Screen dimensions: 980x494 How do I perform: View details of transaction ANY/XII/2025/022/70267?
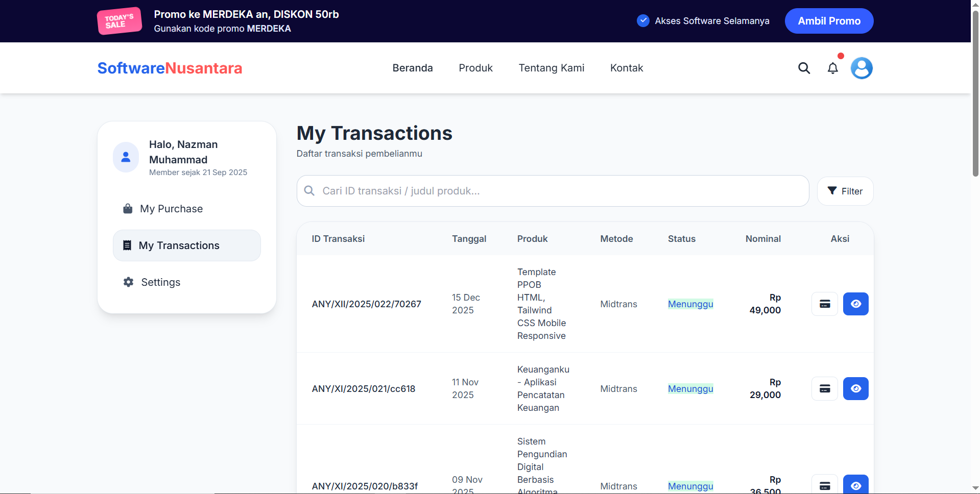855,304
